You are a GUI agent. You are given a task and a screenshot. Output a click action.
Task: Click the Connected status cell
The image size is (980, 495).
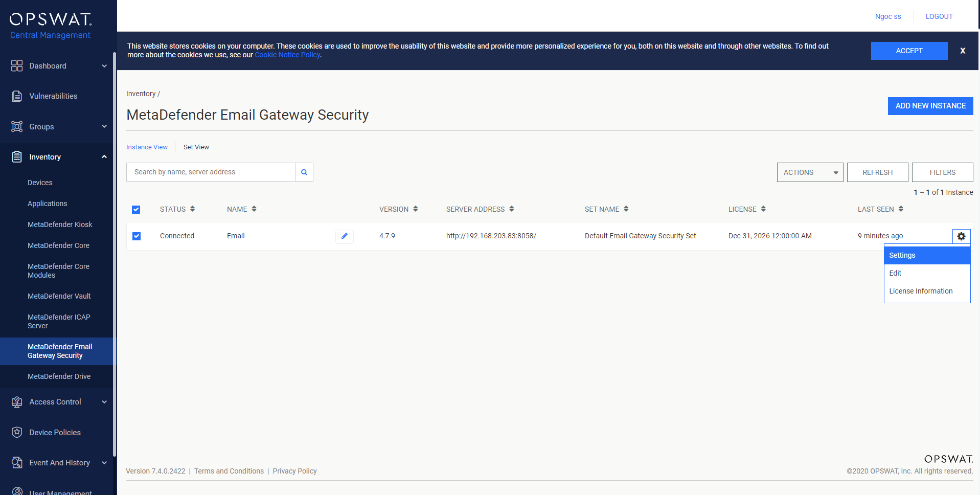(x=177, y=236)
